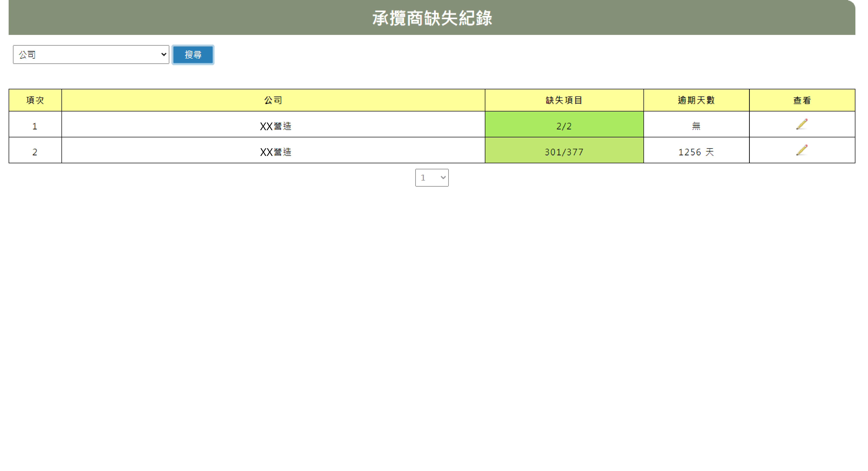Open the page number dropdown showing 1
868x471 pixels.
point(432,177)
